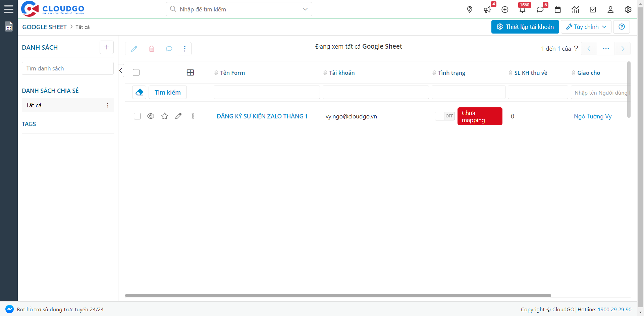The height and width of the screenshot is (316, 644).
Task: Click the trash delete icon in toolbar
Action: pyautogui.click(x=152, y=49)
